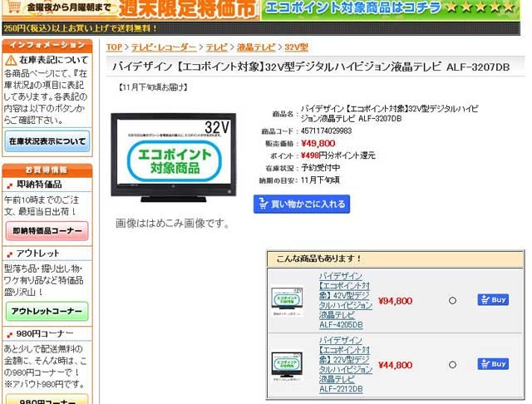Click the 980円コーナー sidebar heading
This screenshot has height=404, width=532.
click(45, 334)
